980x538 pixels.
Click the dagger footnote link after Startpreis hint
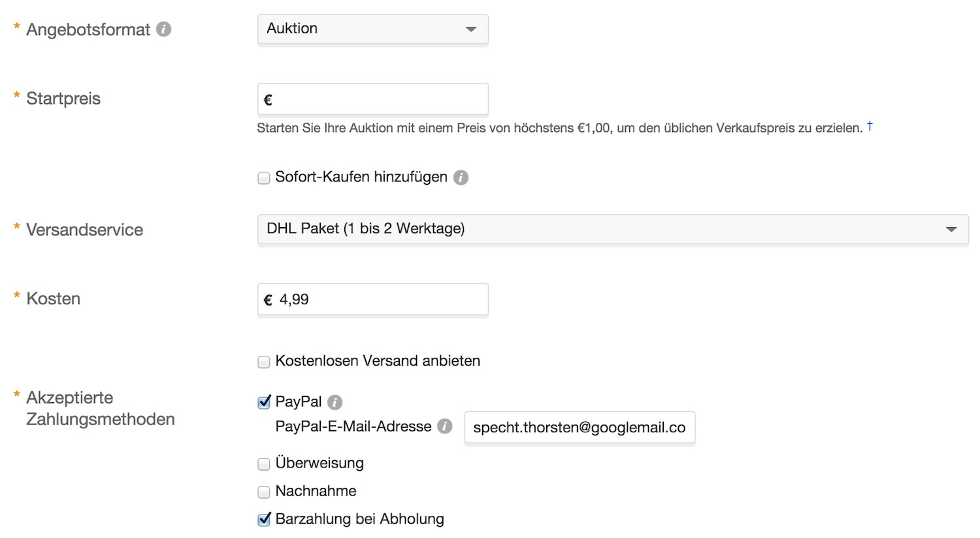870,126
